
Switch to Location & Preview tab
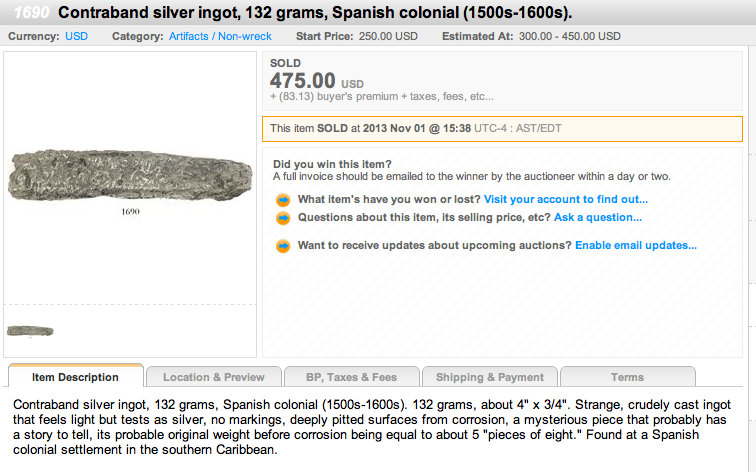tap(213, 377)
